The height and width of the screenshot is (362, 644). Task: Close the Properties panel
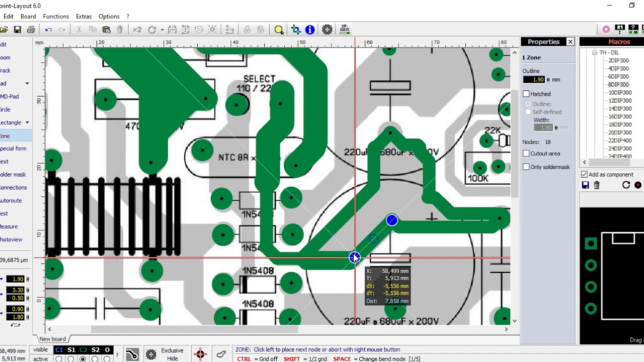pyautogui.click(x=570, y=42)
